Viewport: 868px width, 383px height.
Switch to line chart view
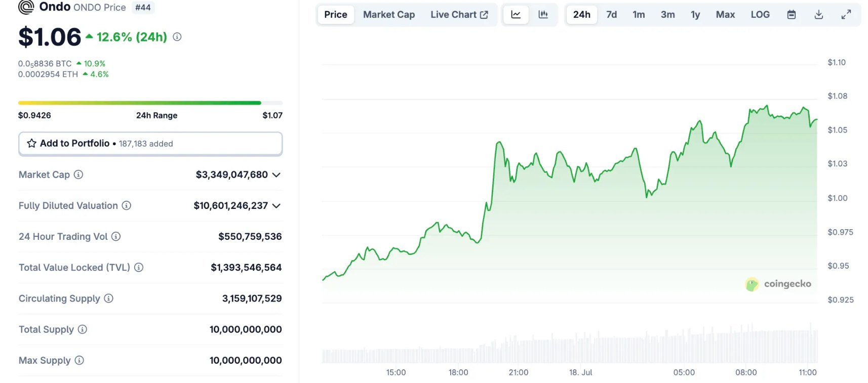click(516, 15)
